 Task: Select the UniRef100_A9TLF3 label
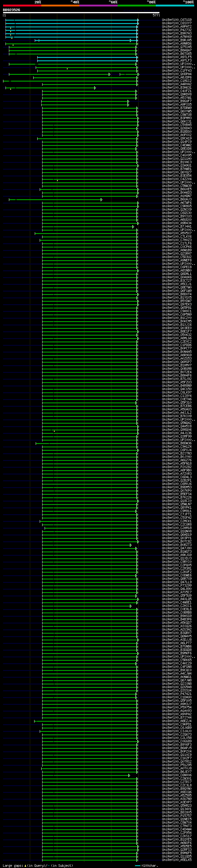pyautogui.click(x=177, y=60)
